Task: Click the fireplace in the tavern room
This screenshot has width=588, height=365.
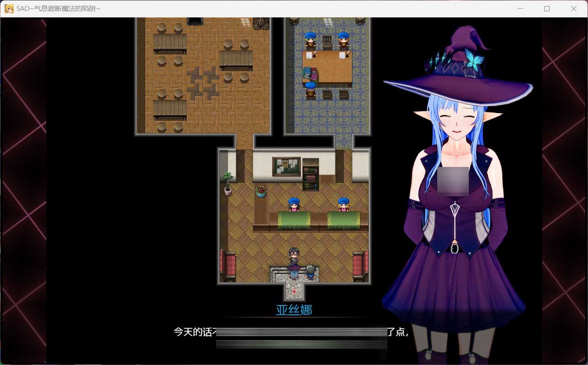Action: tap(195, 21)
